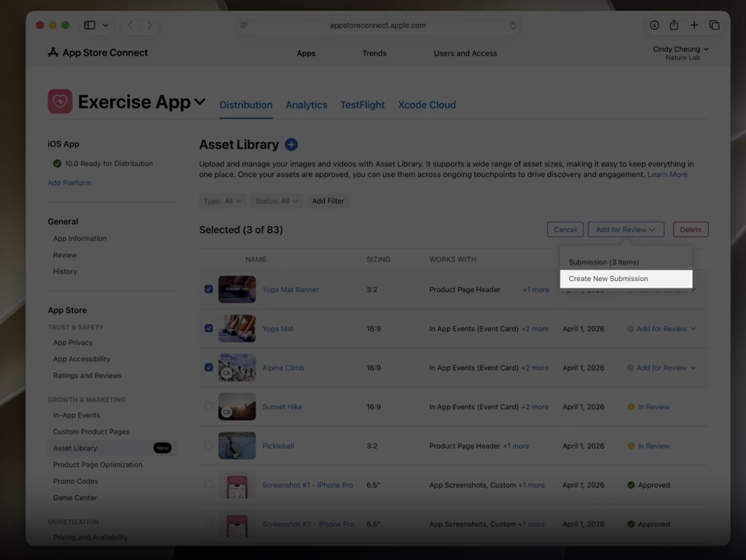Image resolution: width=746 pixels, height=560 pixels.
Task: Click the Add Filter button
Action: [x=328, y=201]
